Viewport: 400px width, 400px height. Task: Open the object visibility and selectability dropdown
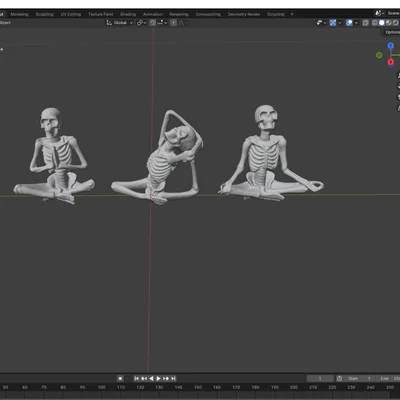pyautogui.click(x=321, y=23)
